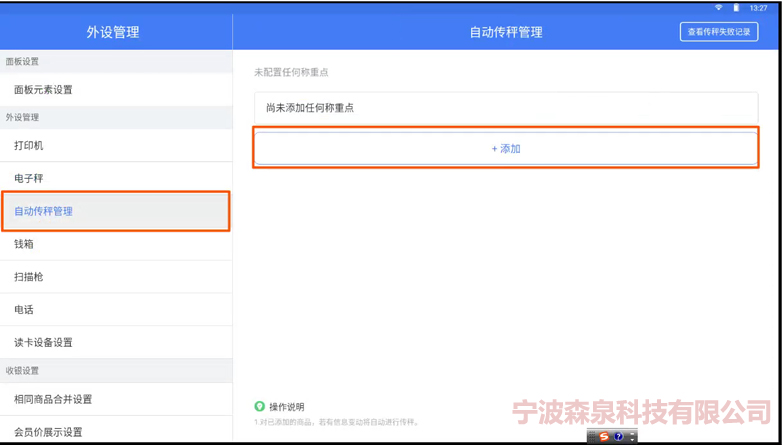Open 查看传秤失败记录 records
The height and width of the screenshot is (445, 783).
click(719, 32)
